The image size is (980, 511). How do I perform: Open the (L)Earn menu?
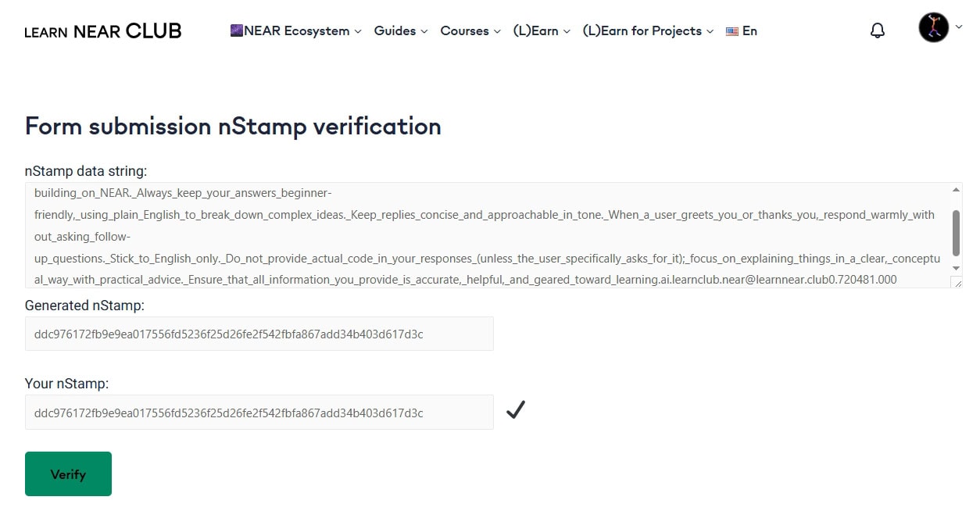click(x=542, y=31)
